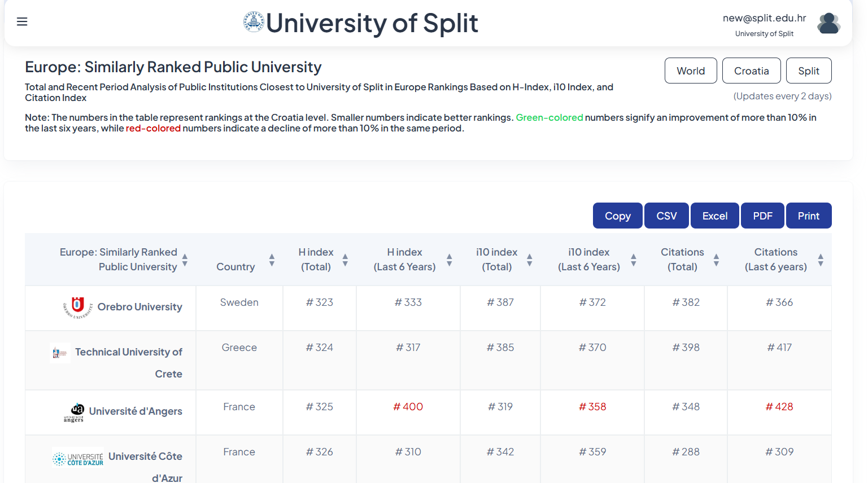
Task: Sort by Citations (Total) arrows
Action: [x=716, y=260]
